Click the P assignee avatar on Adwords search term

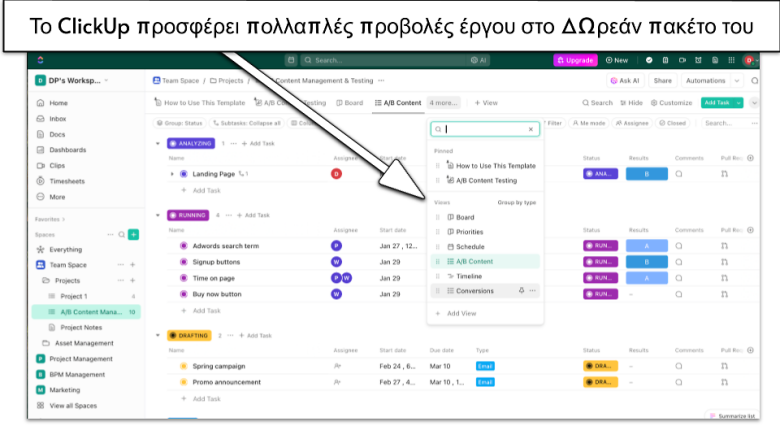click(x=336, y=246)
